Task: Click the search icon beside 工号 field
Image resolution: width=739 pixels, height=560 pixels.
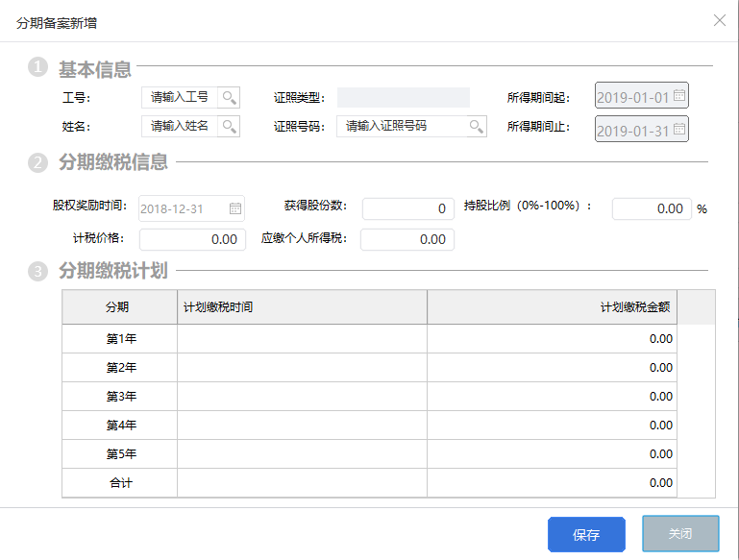Action: [x=229, y=97]
